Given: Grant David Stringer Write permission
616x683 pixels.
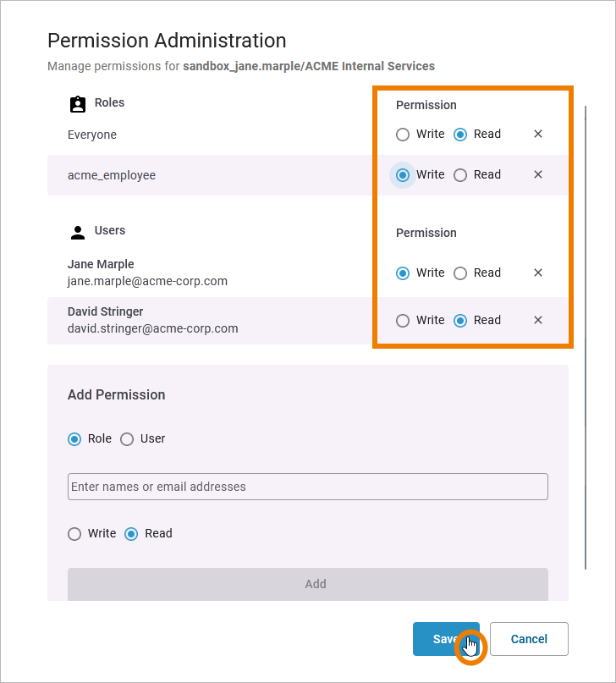Looking at the screenshot, I should point(403,320).
